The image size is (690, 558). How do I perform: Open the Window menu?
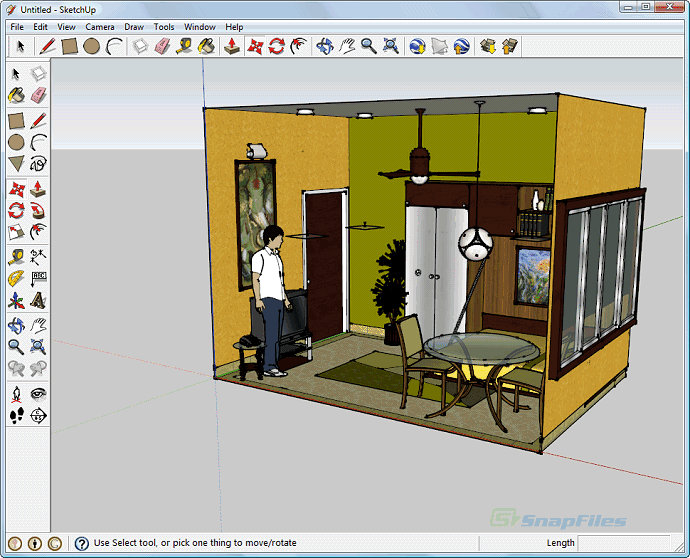[x=200, y=27]
